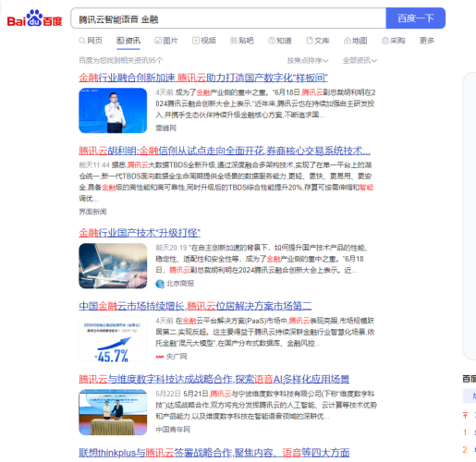Click the 北京商报 source label
The height and width of the screenshot is (462, 476).
click(x=180, y=284)
